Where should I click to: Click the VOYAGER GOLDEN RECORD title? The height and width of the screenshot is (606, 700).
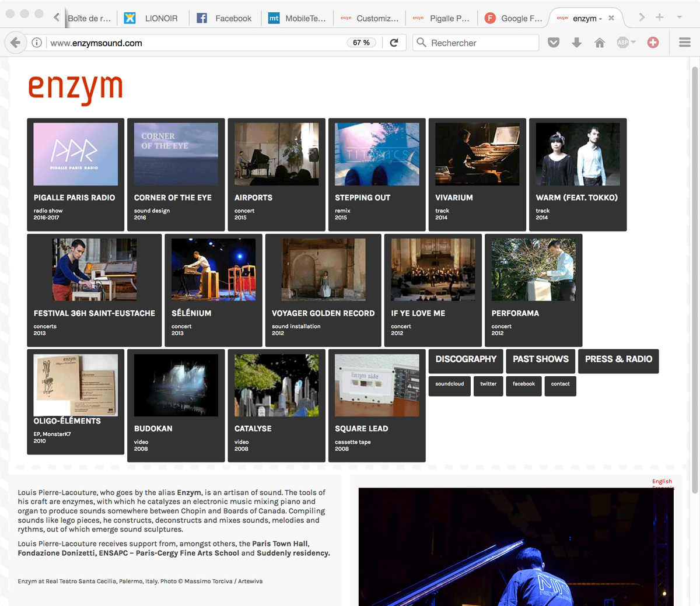coord(323,313)
